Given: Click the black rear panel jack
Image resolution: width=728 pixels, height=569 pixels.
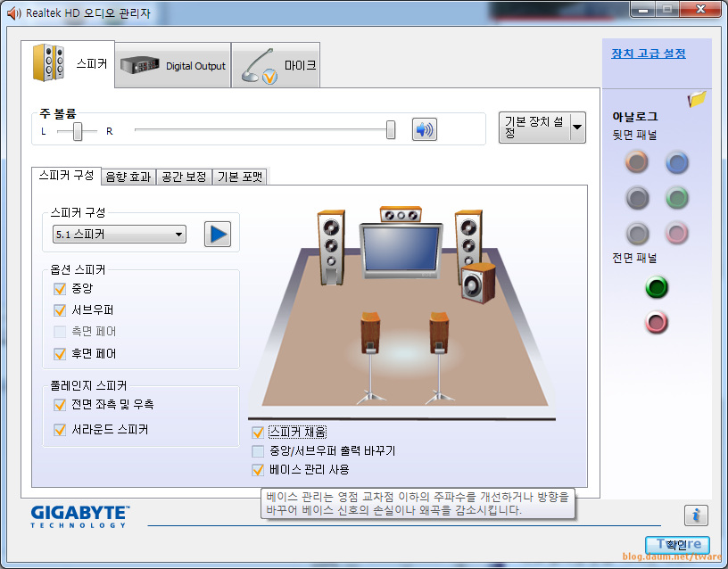Looking at the screenshot, I should click(637, 198).
